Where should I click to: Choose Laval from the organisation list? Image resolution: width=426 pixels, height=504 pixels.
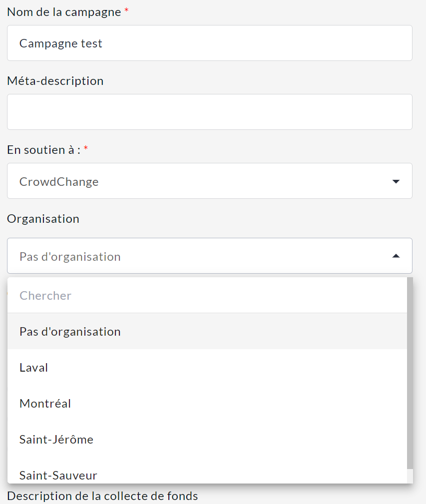[x=34, y=368]
